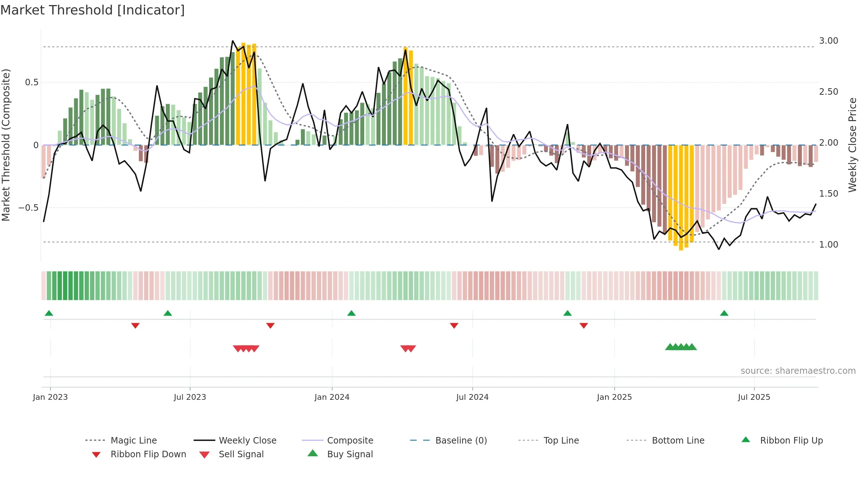868x488 pixels.
Task: Toggle the Ribbon Flip Up legend entry
Action: [x=782, y=440]
